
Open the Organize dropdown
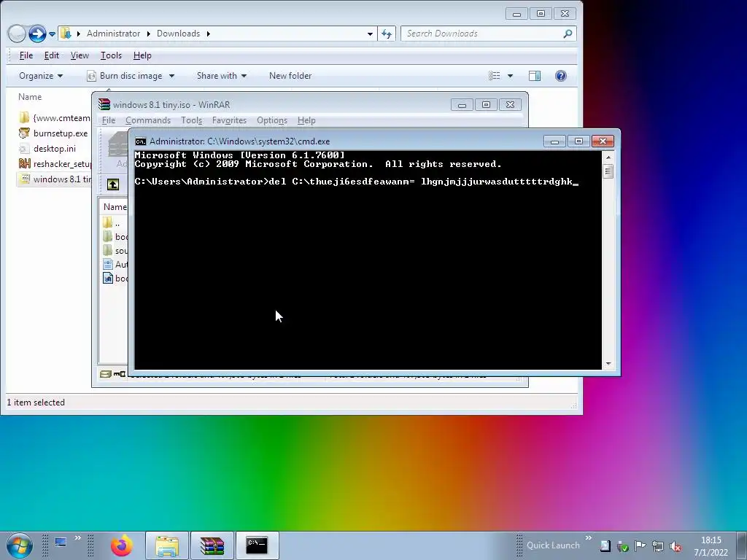pyautogui.click(x=41, y=76)
